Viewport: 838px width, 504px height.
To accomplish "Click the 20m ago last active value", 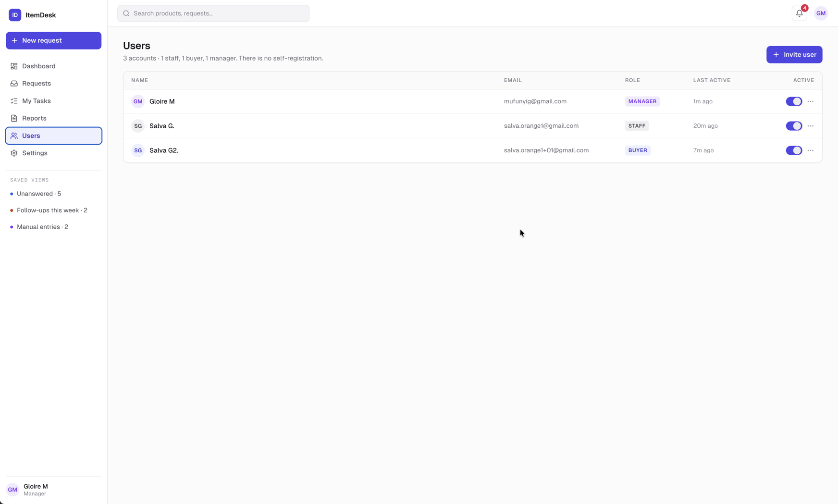I will tap(705, 126).
